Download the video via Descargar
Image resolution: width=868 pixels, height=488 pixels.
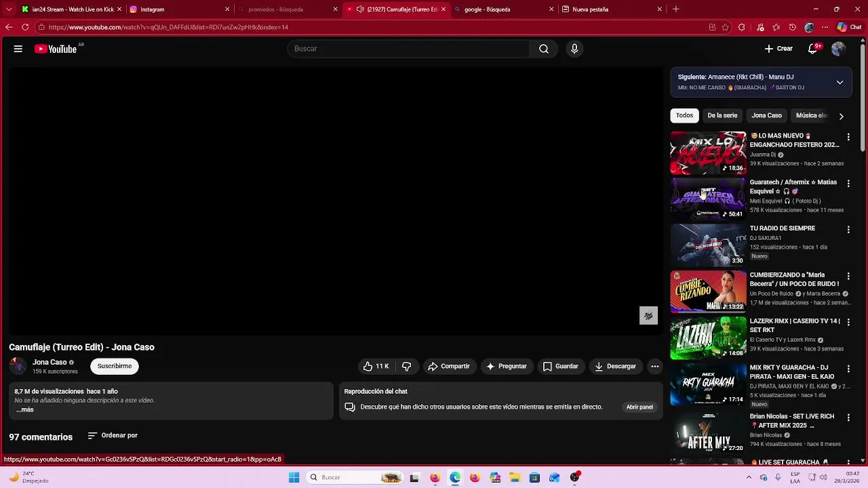[x=615, y=366]
